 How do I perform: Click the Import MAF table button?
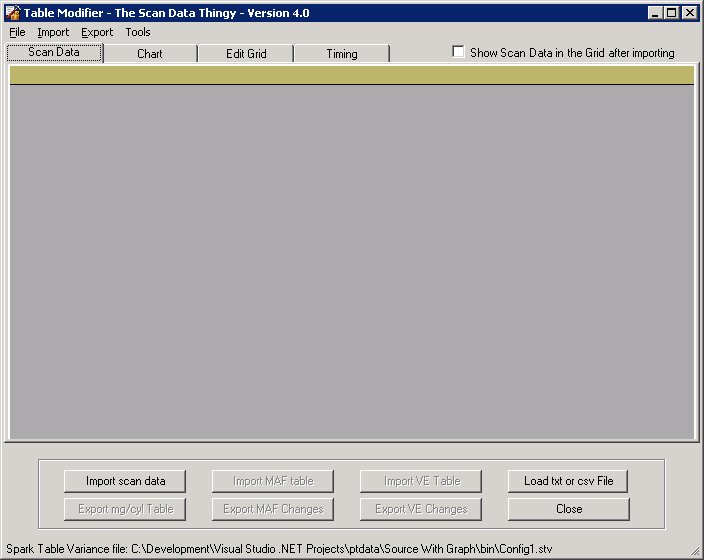(x=273, y=481)
